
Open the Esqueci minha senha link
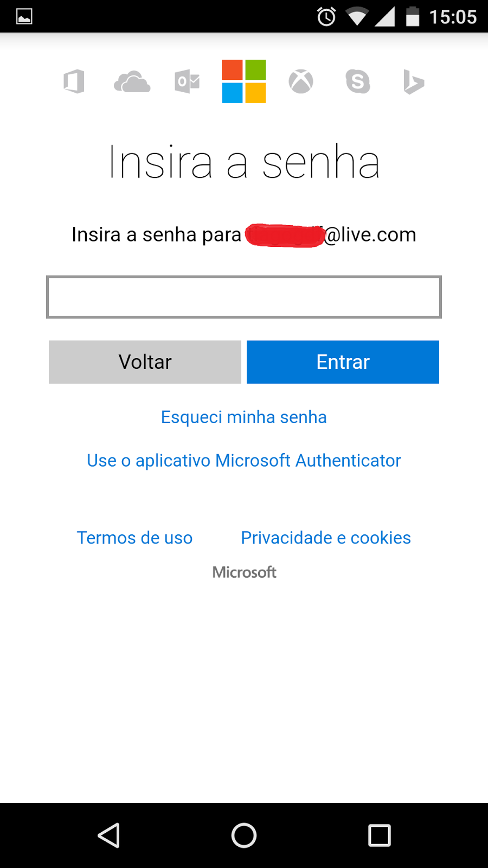point(244,417)
